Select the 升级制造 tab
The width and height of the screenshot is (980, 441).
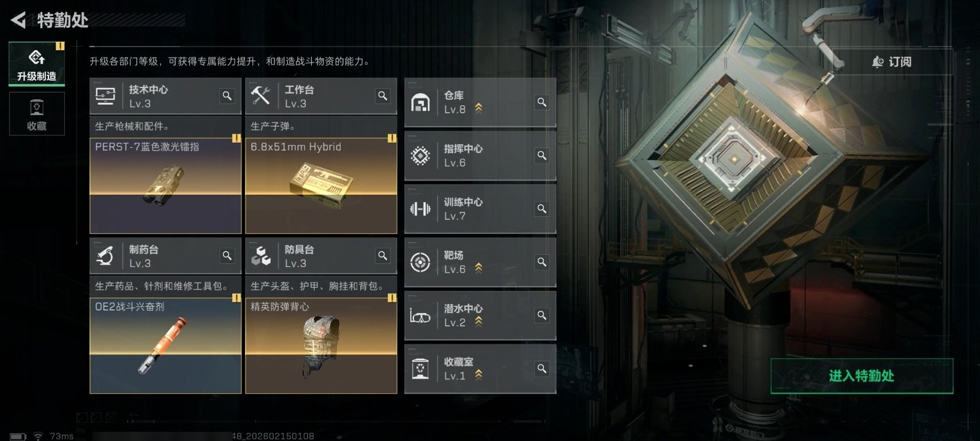coord(37,64)
